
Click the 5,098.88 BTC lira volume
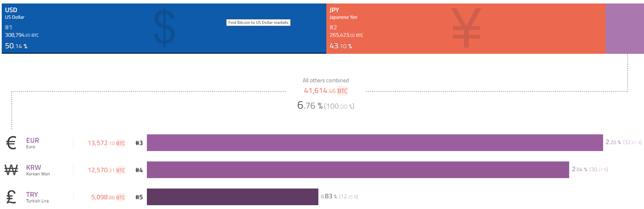point(108,197)
